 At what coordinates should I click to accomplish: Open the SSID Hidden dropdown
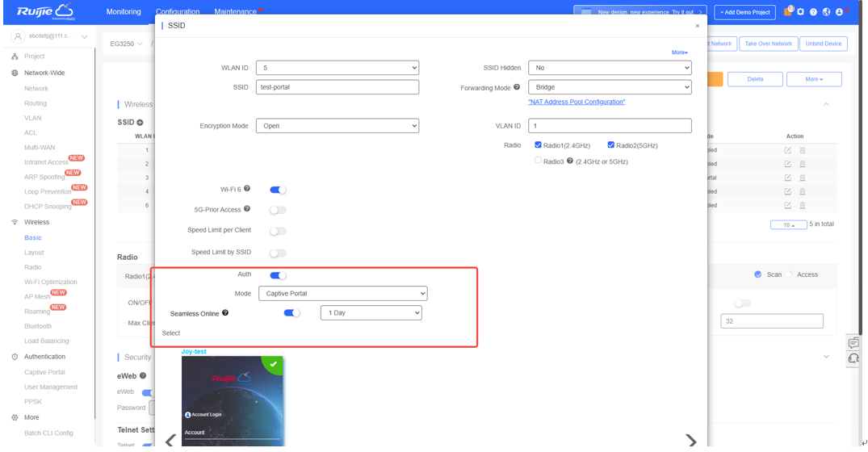click(x=610, y=68)
